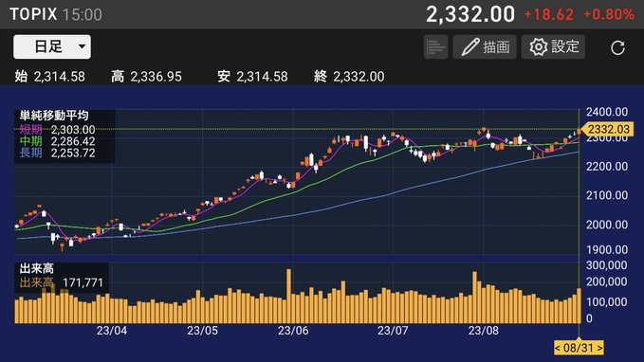Screen dimensions: 644x362
Task: Click the 2100.00 price axis label
Action: point(607,195)
